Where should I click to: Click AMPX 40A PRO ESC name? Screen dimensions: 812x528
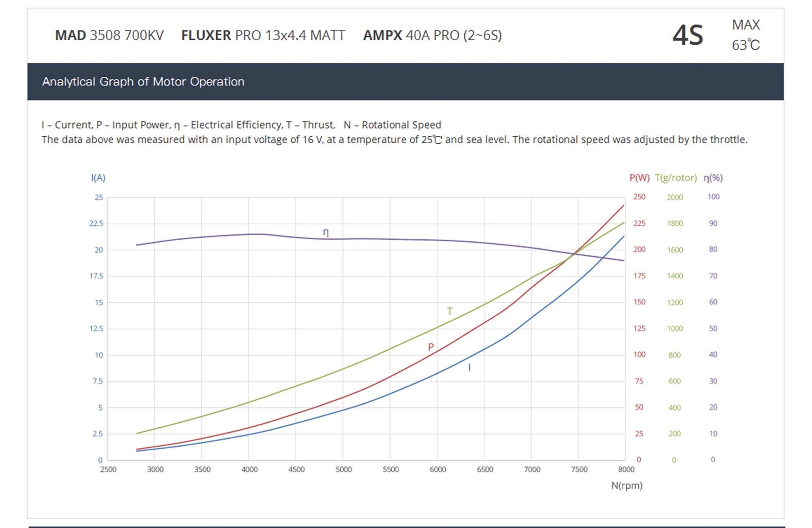(x=432, y=35)
